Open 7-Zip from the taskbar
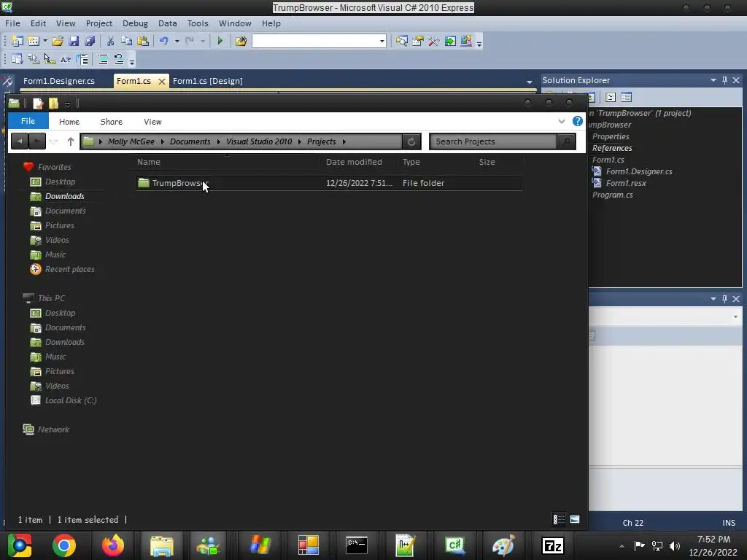 [553, 545]
